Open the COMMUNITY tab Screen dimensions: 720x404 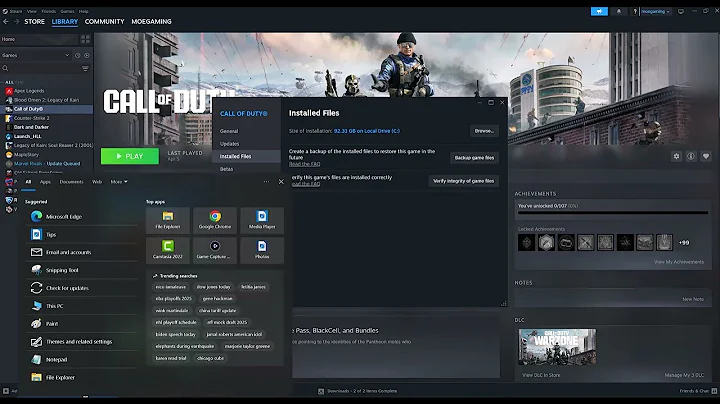click(105, 22)
